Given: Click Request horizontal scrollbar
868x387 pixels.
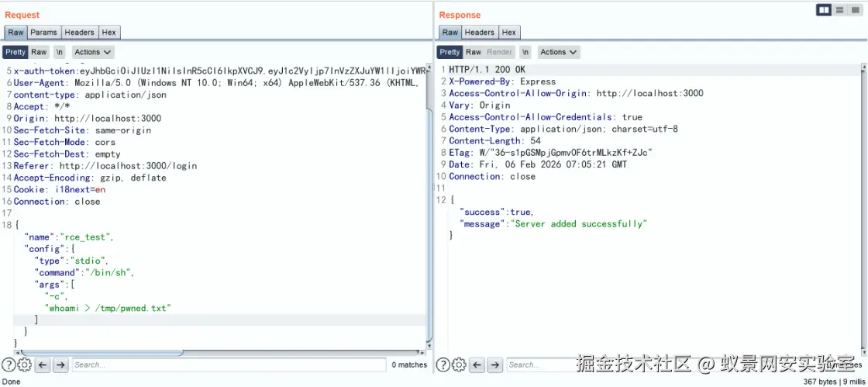Looking at the screenshot, I should (102, 353).
